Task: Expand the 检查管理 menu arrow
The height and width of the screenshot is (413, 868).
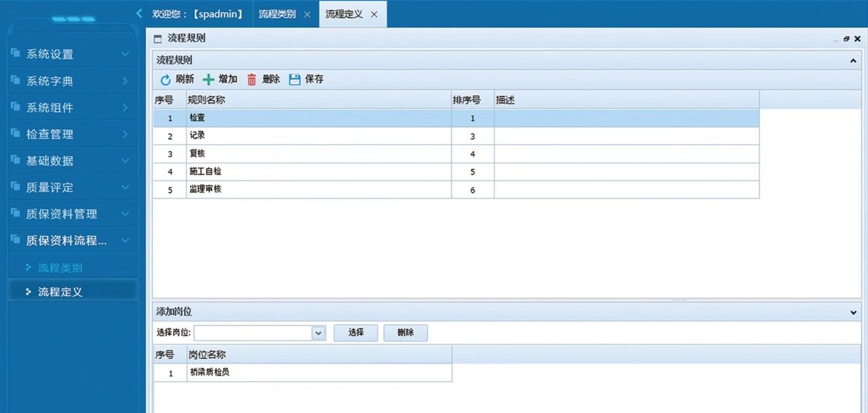Action: [125, 134]
